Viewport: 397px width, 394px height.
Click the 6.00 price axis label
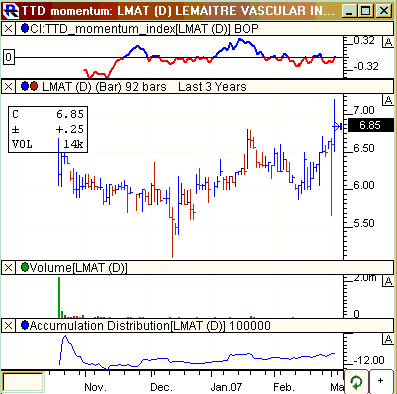click(364, 185)
